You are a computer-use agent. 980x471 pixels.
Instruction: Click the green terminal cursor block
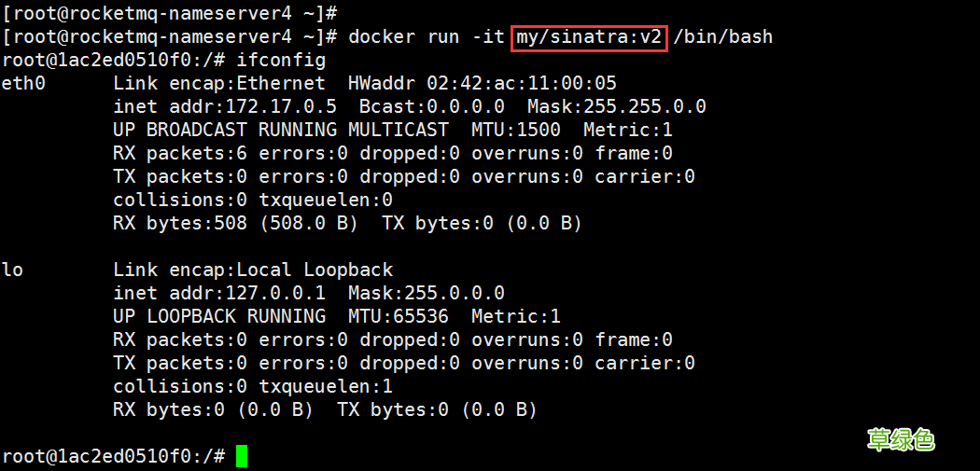coord(242,456)
